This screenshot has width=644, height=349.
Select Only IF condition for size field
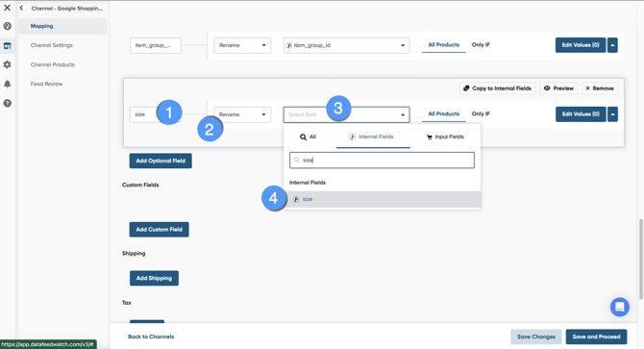coord(481,113)
